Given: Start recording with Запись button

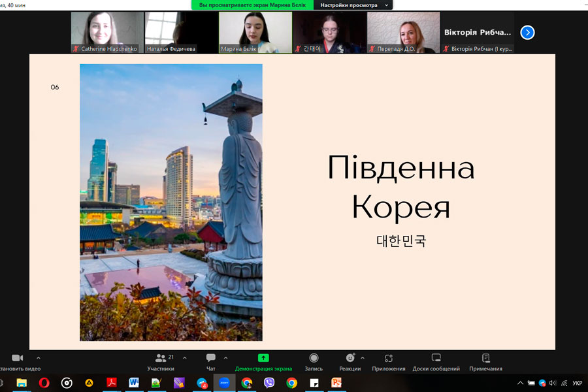Looking at the screenshot, I should (x=314, y=362).
